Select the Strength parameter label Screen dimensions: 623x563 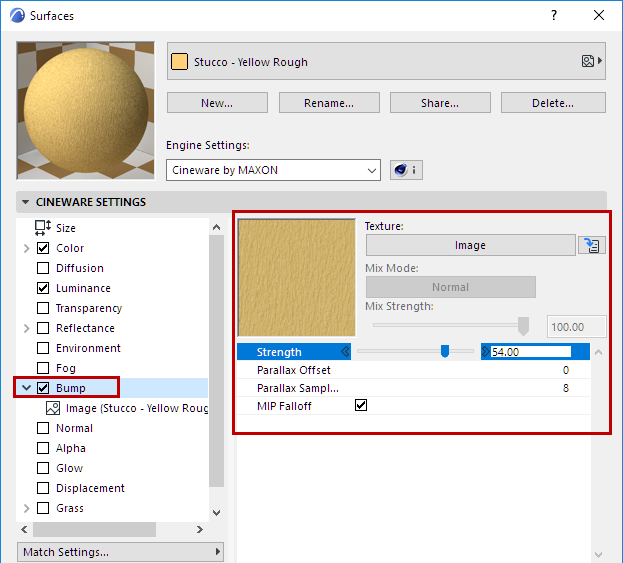click(x=279, y=352)
